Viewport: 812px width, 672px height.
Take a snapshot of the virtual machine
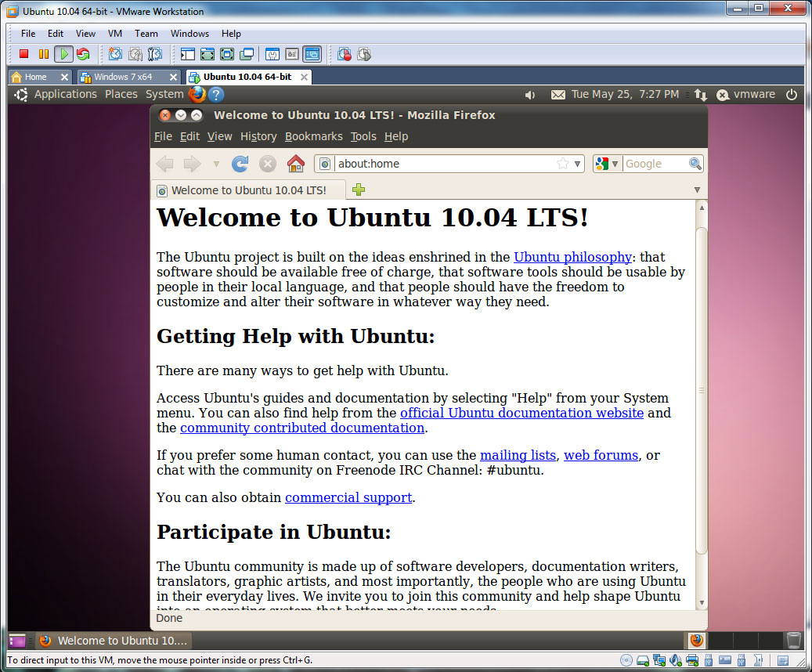pyautogui.click(x=114, y=54)
